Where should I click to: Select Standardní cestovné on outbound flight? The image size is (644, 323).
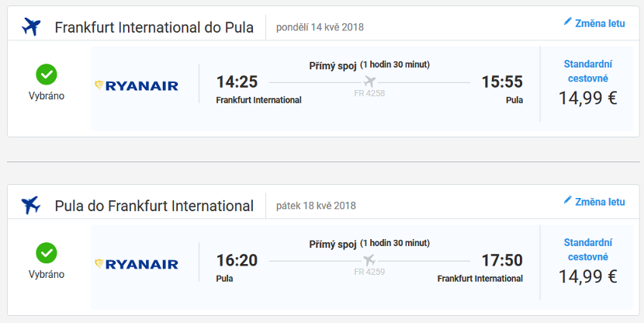587,71
